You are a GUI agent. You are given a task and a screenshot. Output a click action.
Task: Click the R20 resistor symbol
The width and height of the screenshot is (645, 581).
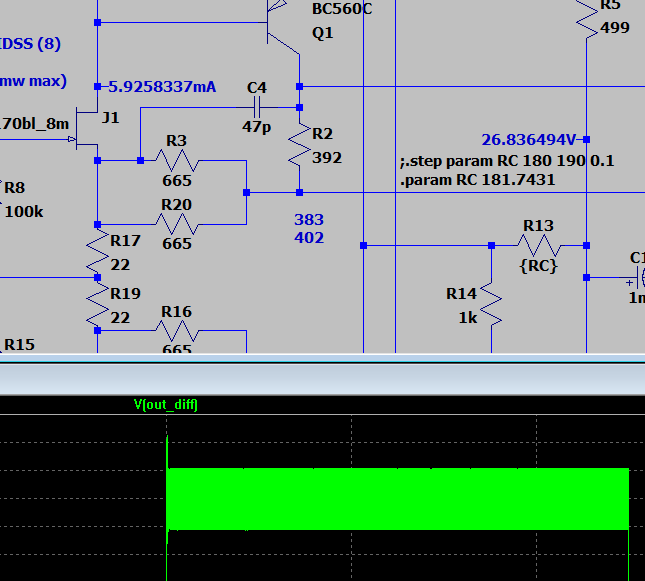(176, 225)
